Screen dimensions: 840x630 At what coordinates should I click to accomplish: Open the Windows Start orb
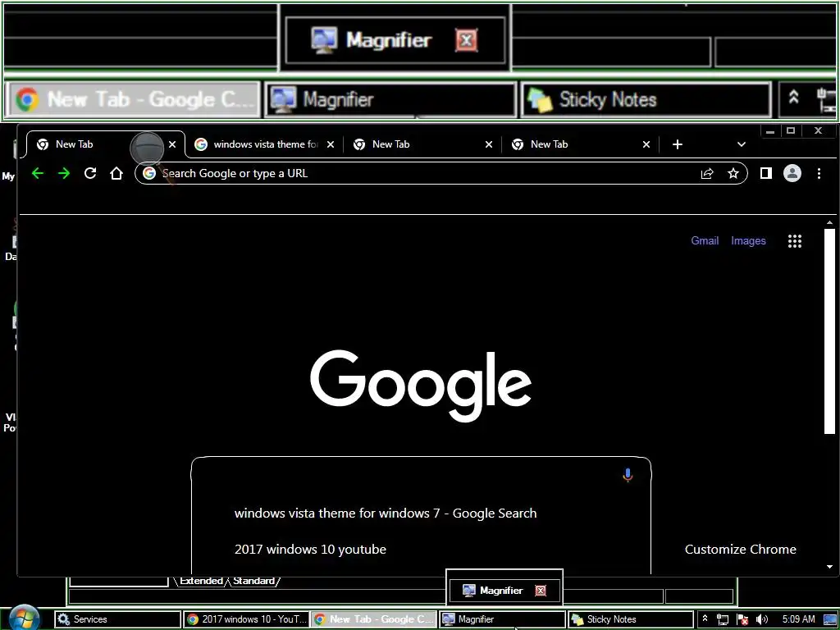(x=24, y=619)
